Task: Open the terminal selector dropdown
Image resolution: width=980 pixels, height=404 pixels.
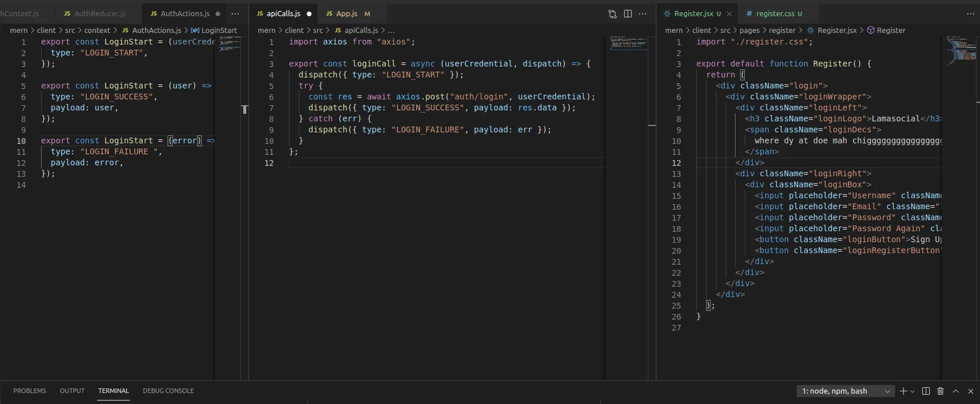Action: coord(845,391)
